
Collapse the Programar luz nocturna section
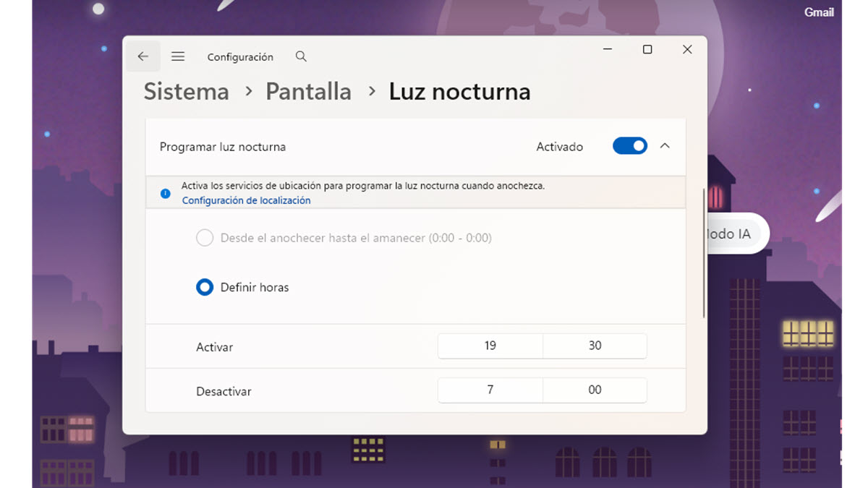coord(665,145)
